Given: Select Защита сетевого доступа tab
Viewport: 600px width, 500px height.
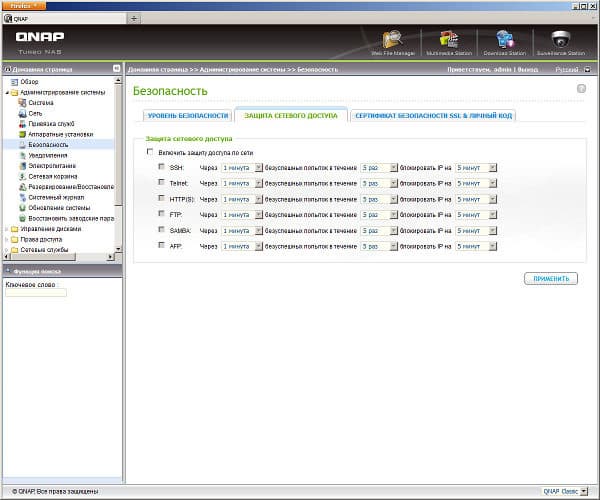Looking at the screenshot, I should click(291, 115).
